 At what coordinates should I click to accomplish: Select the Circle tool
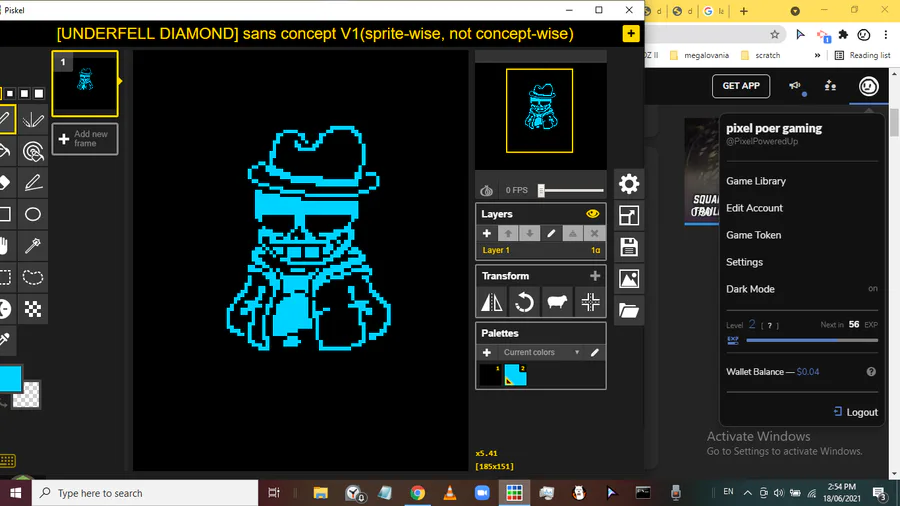coord(33,214)
